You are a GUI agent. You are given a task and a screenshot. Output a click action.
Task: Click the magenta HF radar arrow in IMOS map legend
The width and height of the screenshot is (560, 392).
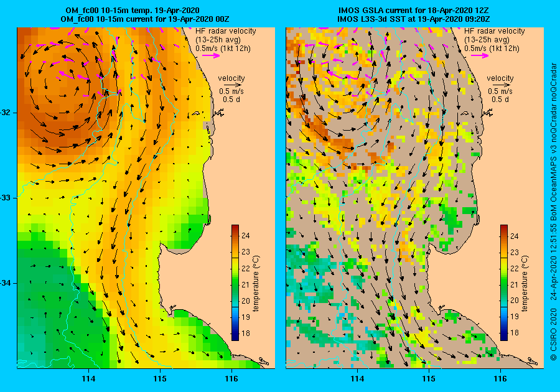[480, 55]
